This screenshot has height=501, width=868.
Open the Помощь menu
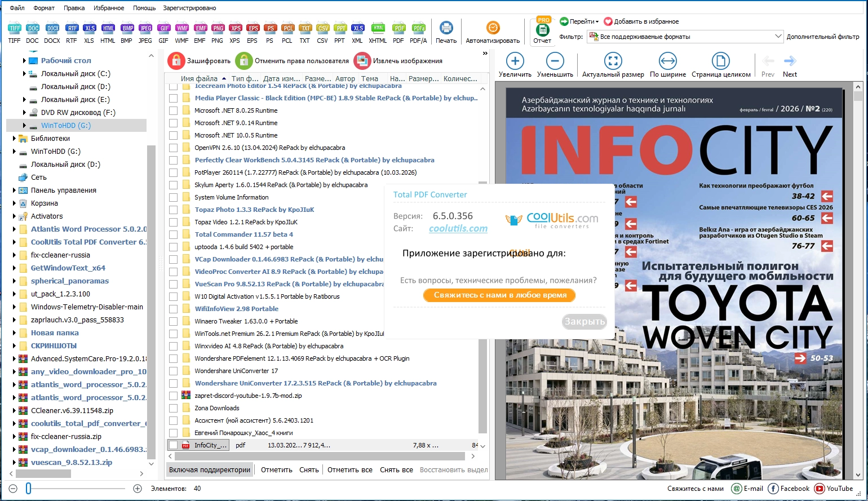click(144, 8)
